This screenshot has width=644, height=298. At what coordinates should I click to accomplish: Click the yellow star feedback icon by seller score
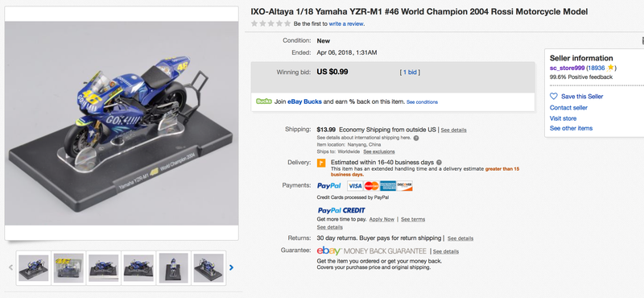611,68
